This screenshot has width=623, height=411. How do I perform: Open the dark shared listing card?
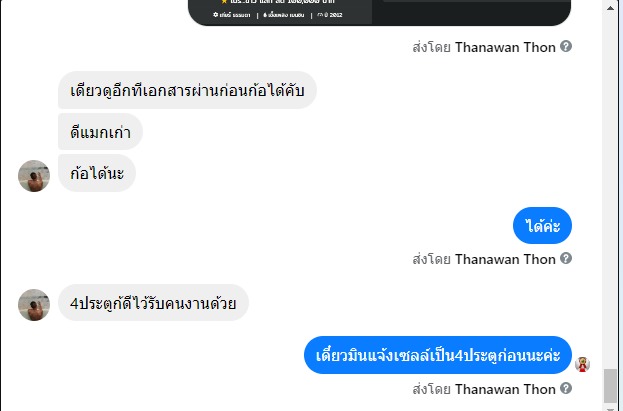(379, 13)
